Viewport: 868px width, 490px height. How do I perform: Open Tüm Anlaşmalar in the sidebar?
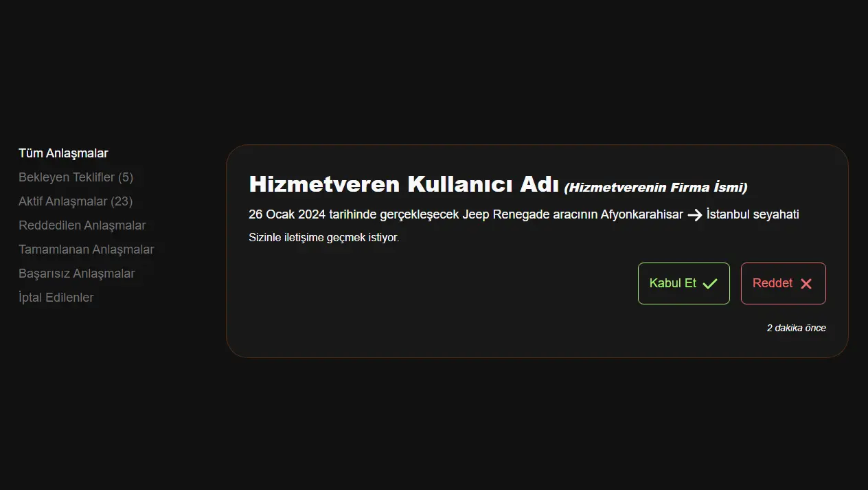point(63,153)
